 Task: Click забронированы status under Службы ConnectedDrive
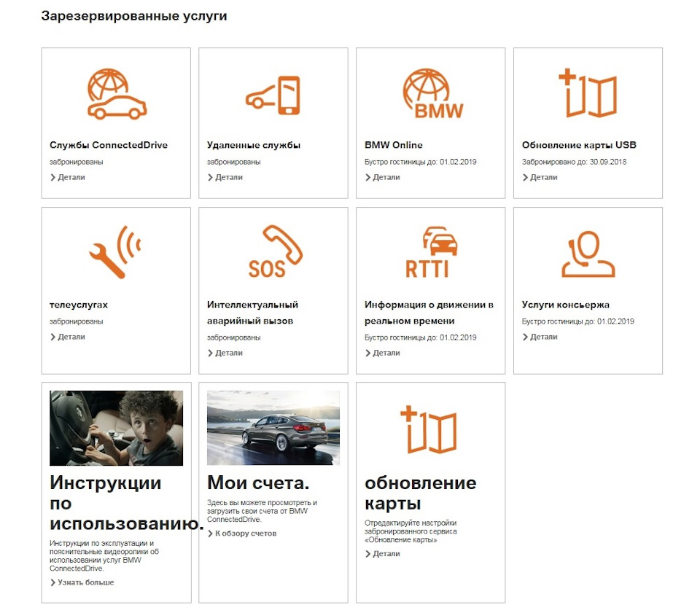[77, 162]
